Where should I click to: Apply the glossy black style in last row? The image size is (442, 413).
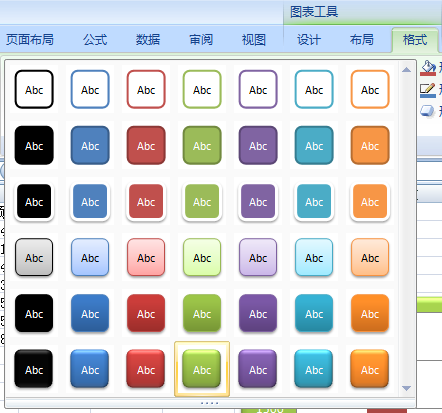34,369
